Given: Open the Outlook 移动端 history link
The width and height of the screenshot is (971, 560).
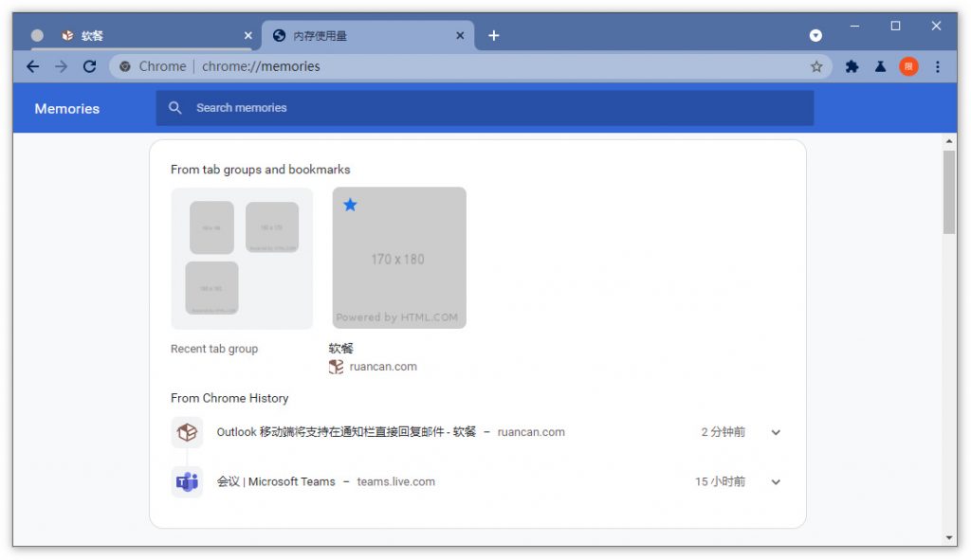Looking at the screenshot, I should click(x=346, y=432).
